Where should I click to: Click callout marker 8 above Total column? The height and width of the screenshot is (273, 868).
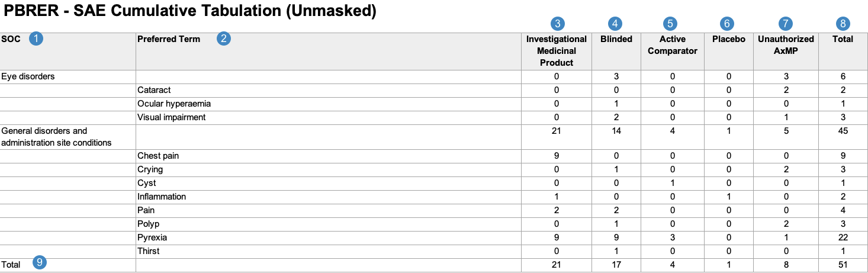pos(843,24)
